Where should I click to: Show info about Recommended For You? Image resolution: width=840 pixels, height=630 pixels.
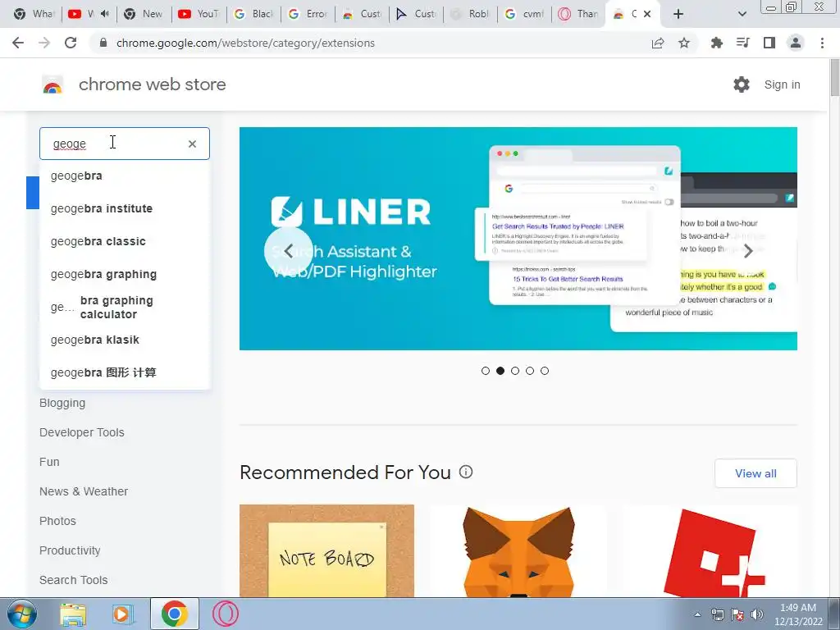click(466, 472)
